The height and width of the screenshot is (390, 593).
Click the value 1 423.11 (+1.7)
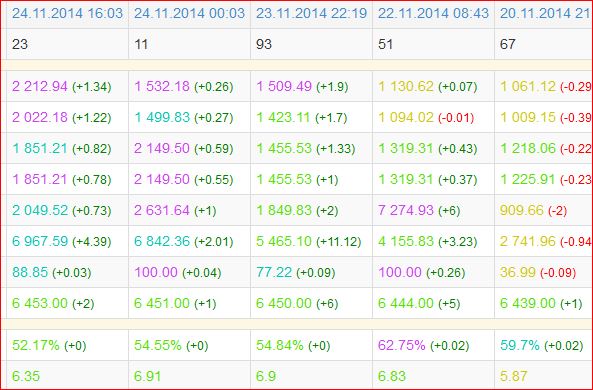pos(301,118)
